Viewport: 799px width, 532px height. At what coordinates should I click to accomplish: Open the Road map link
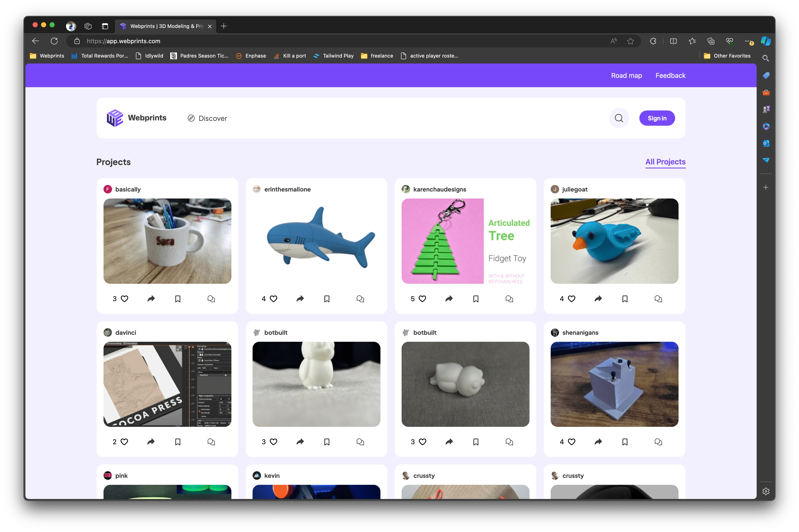(x=626, y=75)
